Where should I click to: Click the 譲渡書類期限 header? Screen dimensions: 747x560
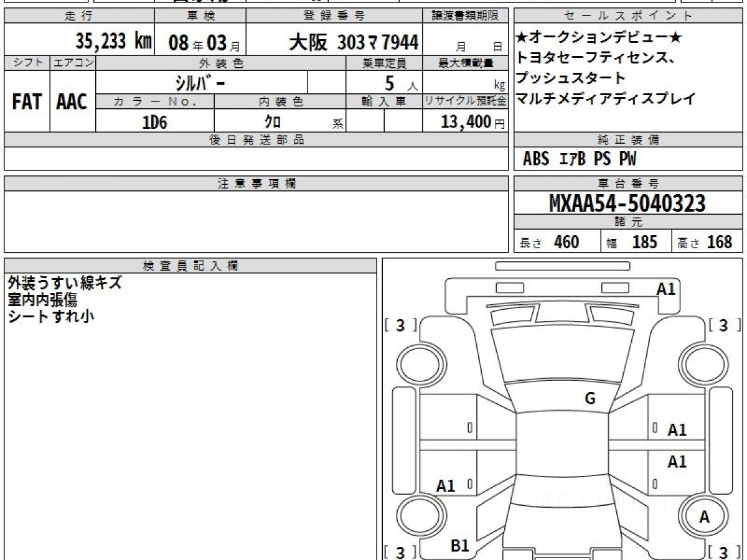coord(466,16)
